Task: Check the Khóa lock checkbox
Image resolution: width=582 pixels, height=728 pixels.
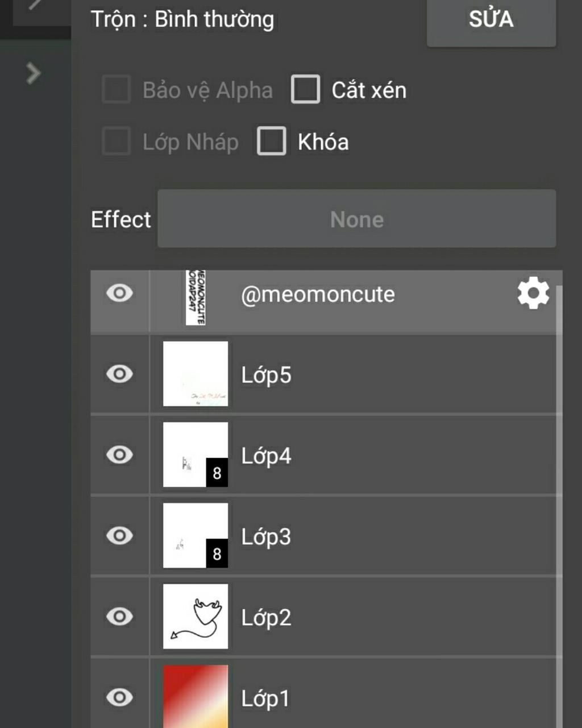Action: point(271,141)
